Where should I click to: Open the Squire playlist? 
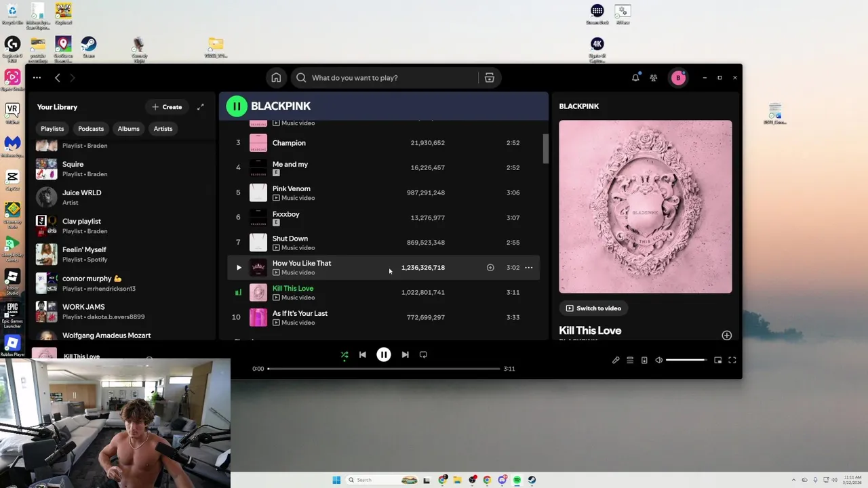pyautogui.click(x=122, y=169)
